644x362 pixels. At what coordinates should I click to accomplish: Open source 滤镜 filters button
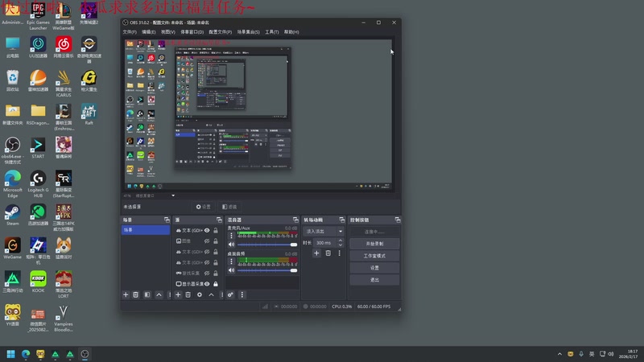(229, 207)
